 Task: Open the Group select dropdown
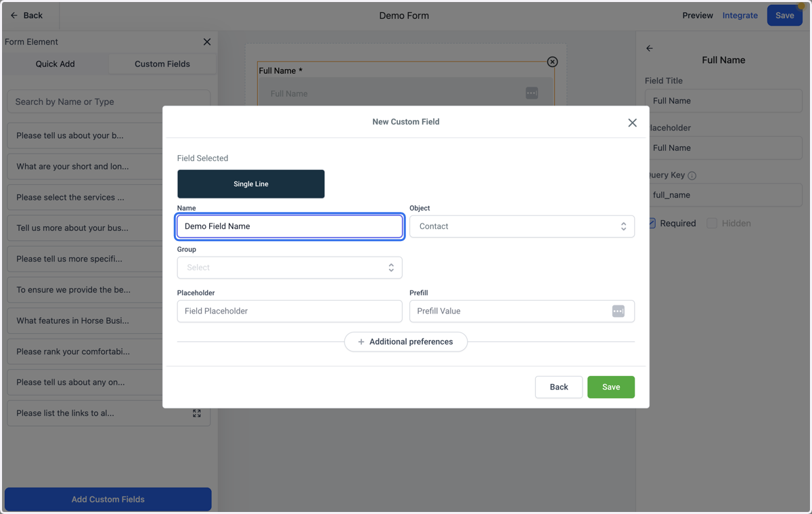pos(290,267)
